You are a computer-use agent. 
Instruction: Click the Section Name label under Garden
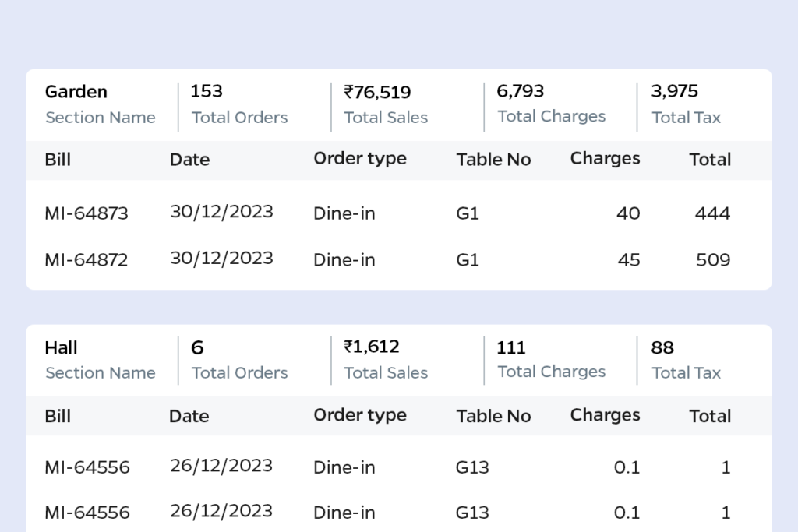101,118
